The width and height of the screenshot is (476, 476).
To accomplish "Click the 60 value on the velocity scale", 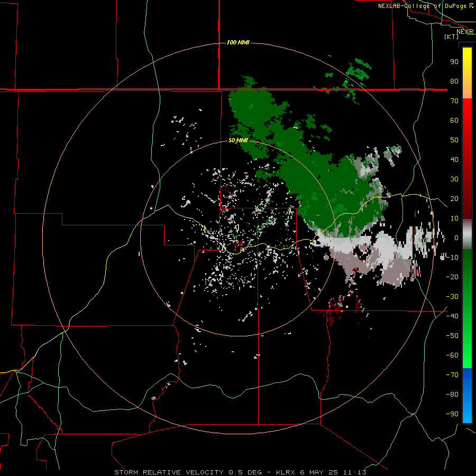I will [x=454, y=121].
